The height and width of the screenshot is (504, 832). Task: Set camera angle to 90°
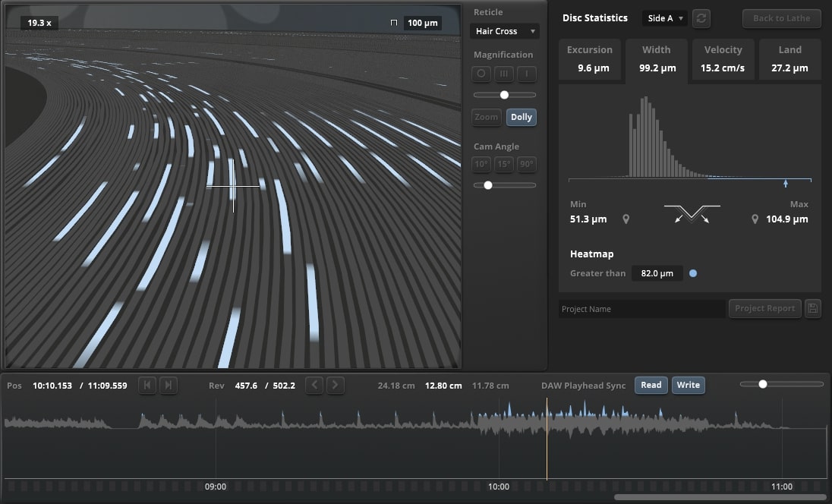click(527, 165)
